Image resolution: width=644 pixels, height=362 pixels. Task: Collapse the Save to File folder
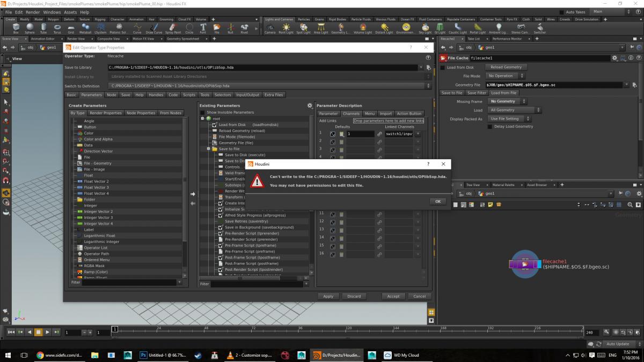[x=208, y=149]
